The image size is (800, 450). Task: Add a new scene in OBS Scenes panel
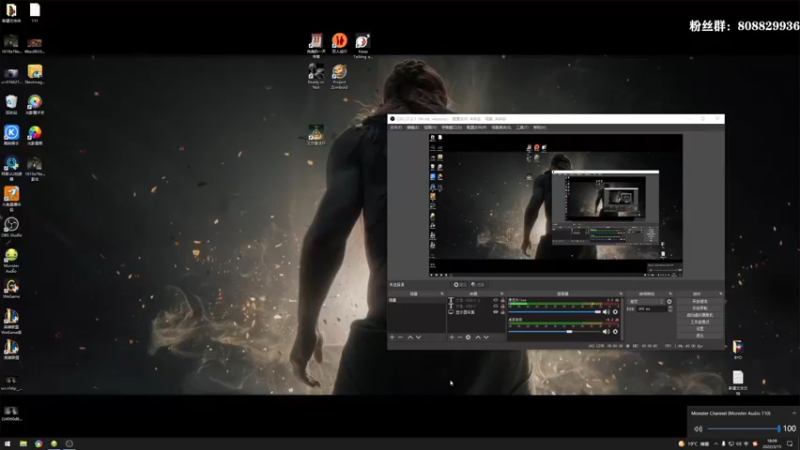pyautogui.click(x=392, y=337)
